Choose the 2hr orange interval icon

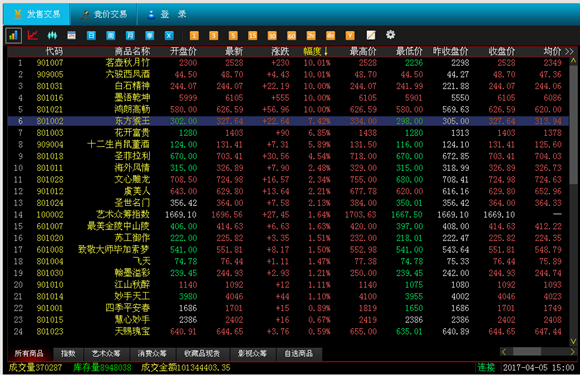click(311, 36)
